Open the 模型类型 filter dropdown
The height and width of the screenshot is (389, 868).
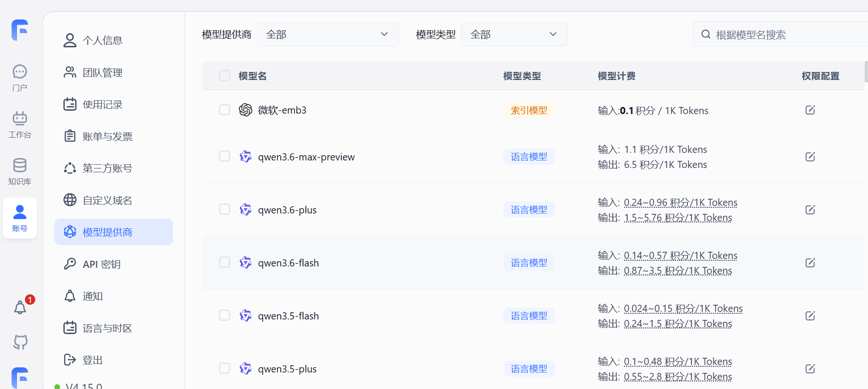[514, 35]
